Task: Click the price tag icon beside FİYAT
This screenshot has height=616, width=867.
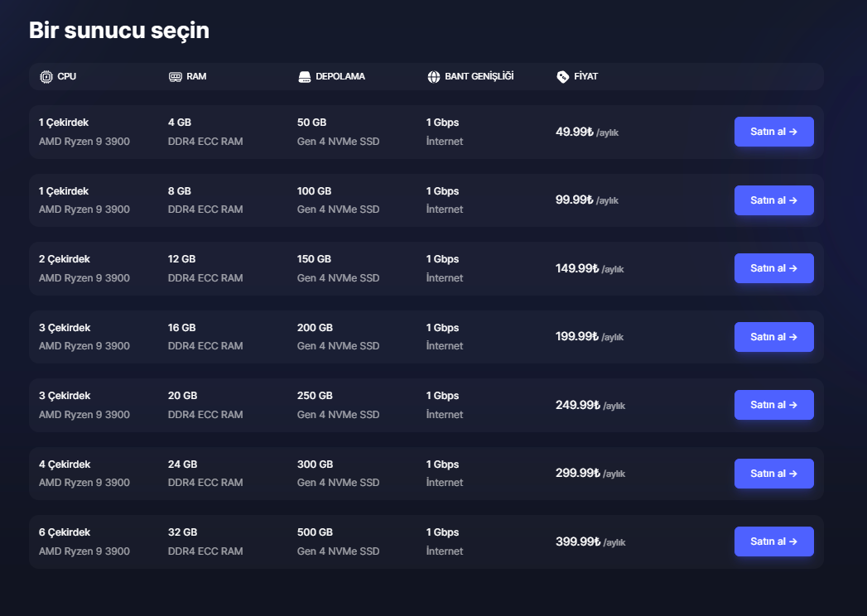Action: pyautogui.click(x=562, y=77)
